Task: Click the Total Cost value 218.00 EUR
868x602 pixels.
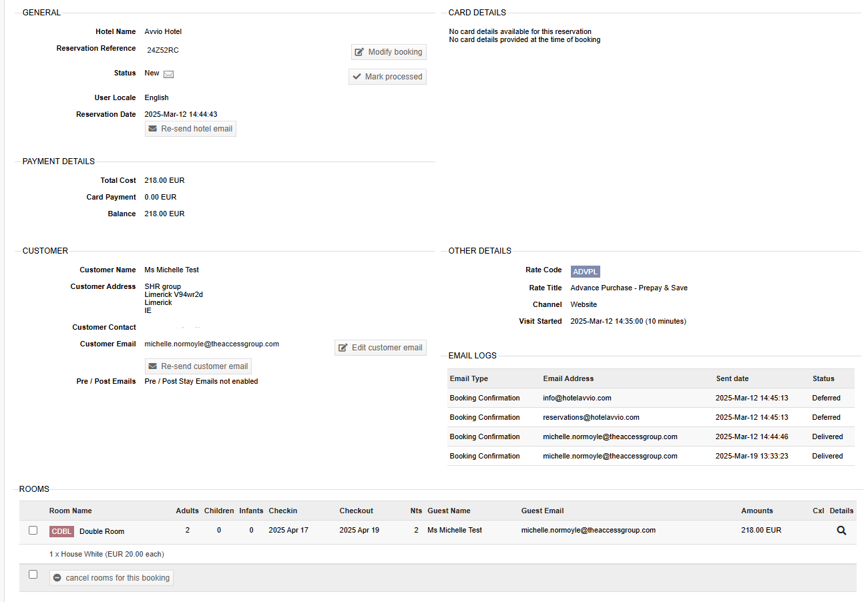Action: point(164,180)
